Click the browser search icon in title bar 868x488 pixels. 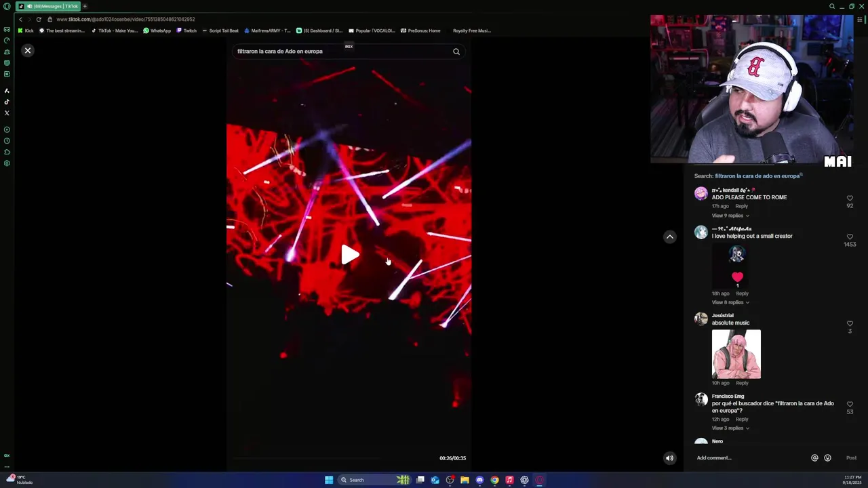(832, 6)
